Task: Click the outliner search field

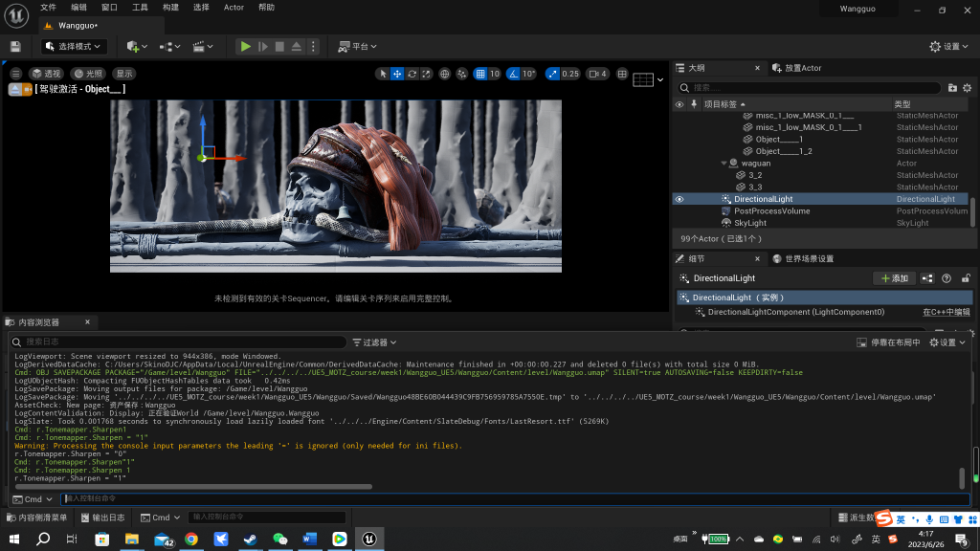Action: pyautogui.click(x=810, y=88)
